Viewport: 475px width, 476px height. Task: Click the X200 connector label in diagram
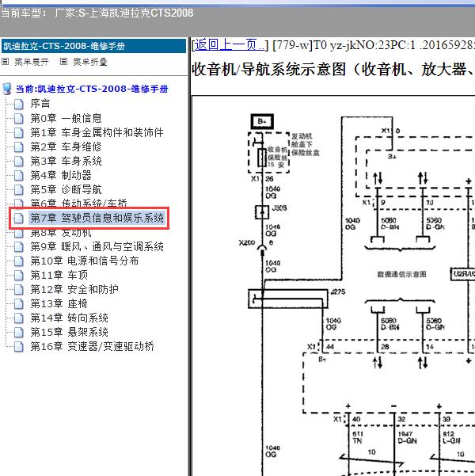pos(247,242)
